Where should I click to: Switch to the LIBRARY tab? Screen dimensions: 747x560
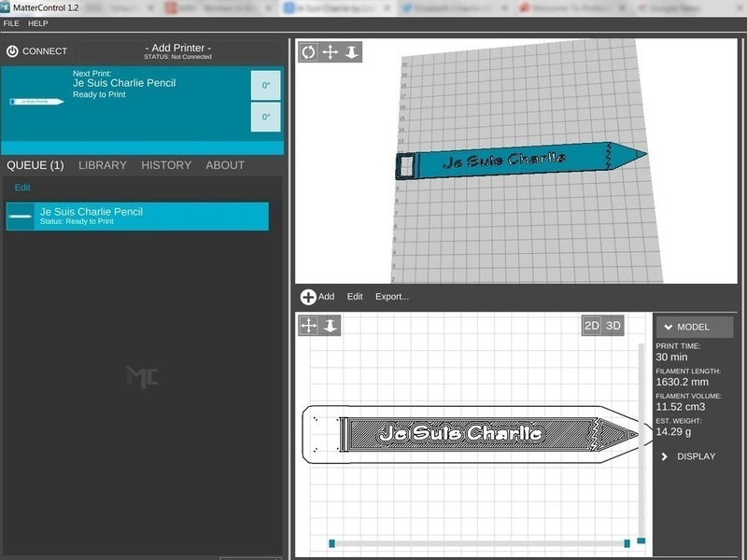click(x=102, y=165)
